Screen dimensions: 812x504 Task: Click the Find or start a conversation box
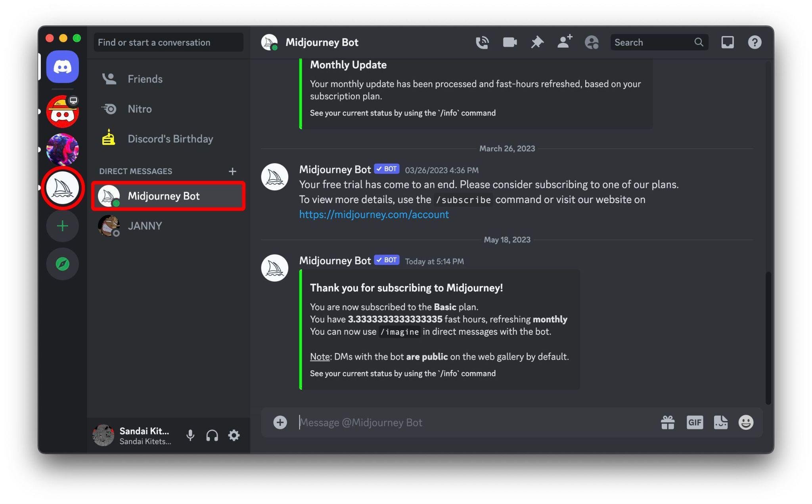click(x=169, y=42)
